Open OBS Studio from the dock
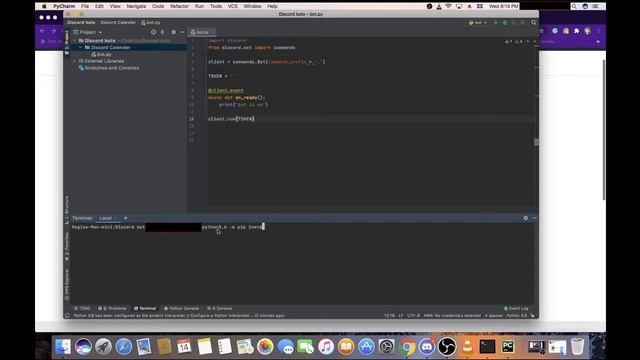The image size is (640, 360). click(x=447, y=347)
